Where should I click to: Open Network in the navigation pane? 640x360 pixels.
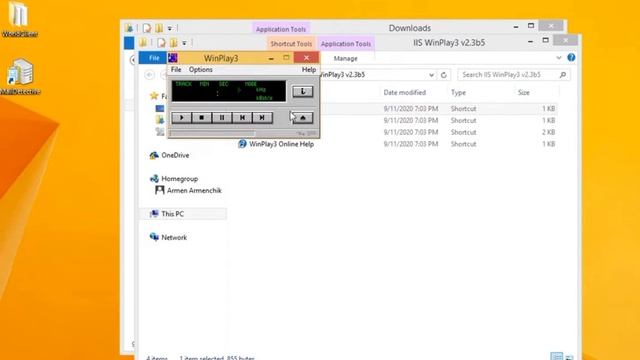click(x=174, y=238)
